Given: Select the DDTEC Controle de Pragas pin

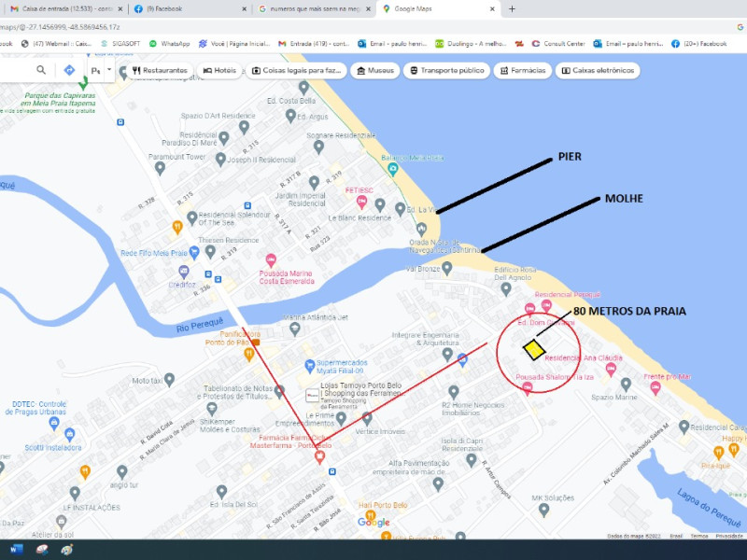Looking at the screenshot, I should pos(54,423).
